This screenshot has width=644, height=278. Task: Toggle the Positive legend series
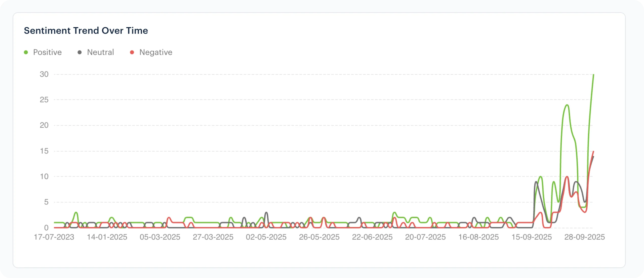pyautogui.click(x=47, y=52)
